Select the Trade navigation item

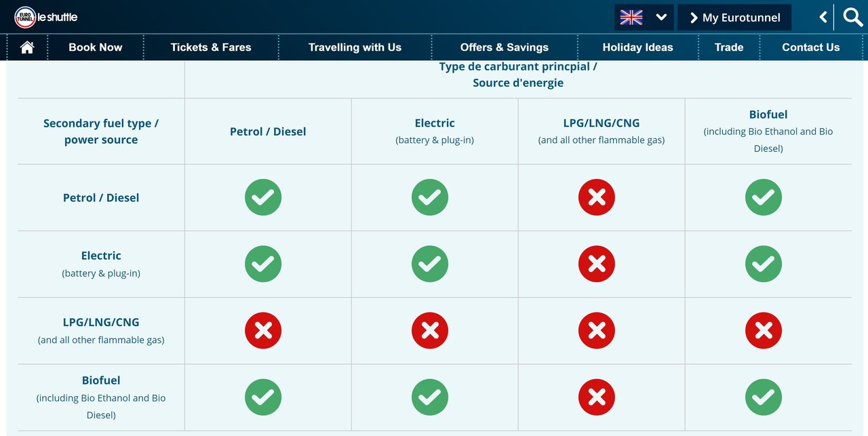coord(729,47)
